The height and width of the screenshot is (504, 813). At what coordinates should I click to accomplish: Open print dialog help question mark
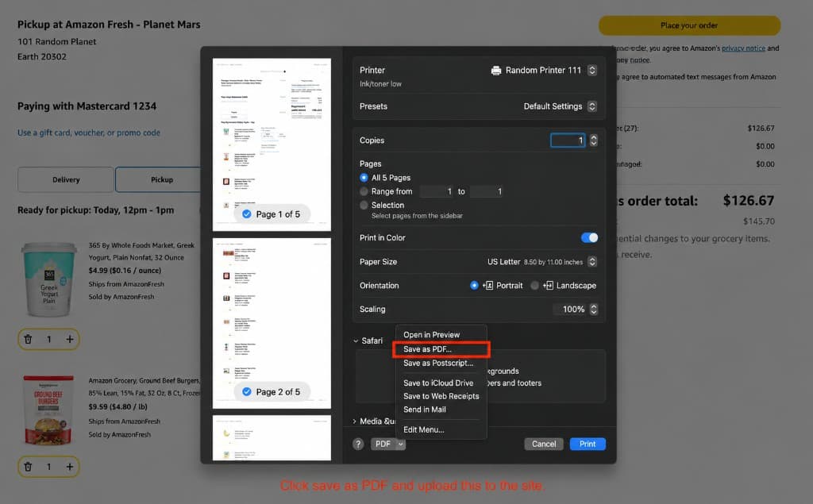click(358, 444)
